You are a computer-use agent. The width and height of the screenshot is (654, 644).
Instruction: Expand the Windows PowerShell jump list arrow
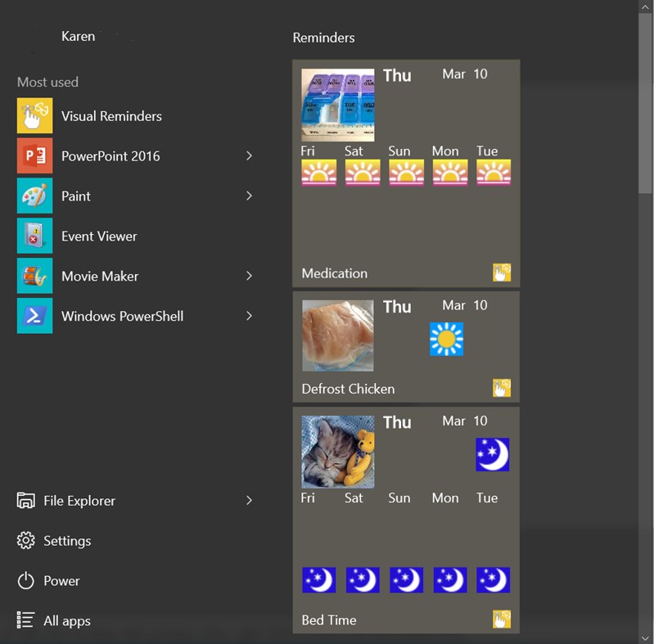click(x=249, y=316)
